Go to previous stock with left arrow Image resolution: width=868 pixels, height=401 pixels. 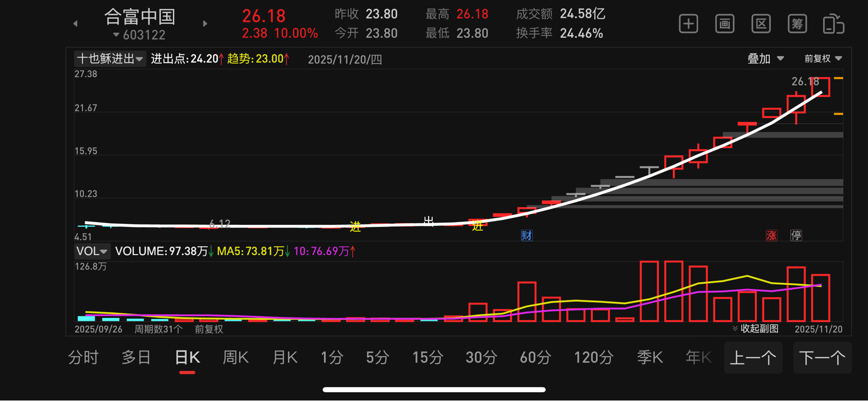76,23
